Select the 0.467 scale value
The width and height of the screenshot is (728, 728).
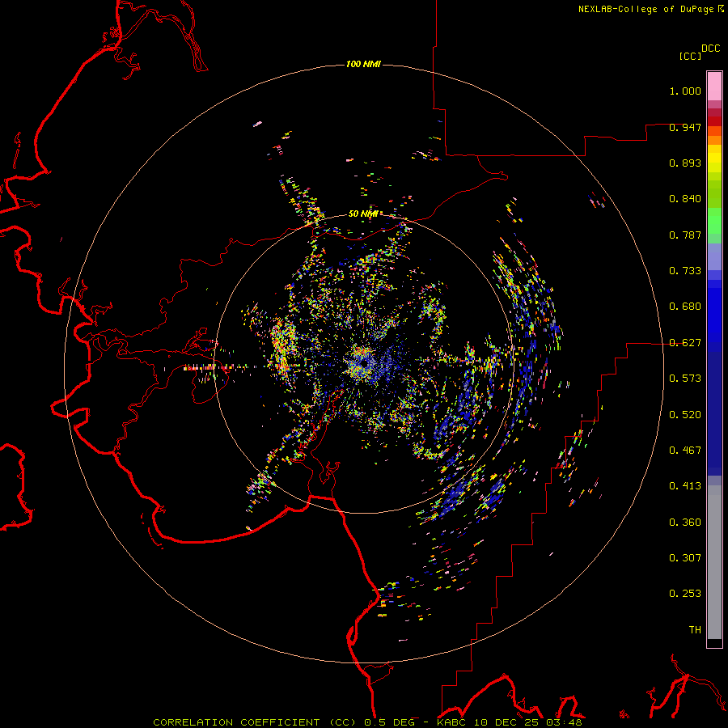coord(685,450)
